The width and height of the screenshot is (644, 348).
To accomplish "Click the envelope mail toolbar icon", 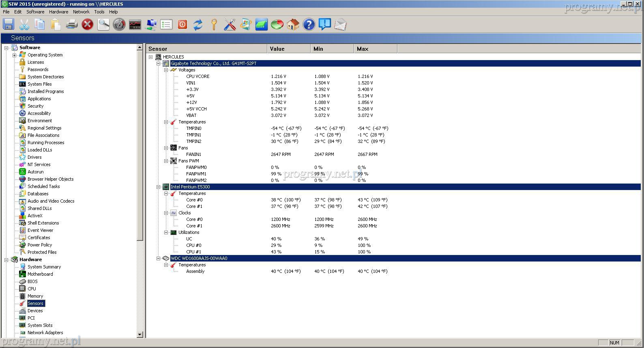I will coord(340,25).
